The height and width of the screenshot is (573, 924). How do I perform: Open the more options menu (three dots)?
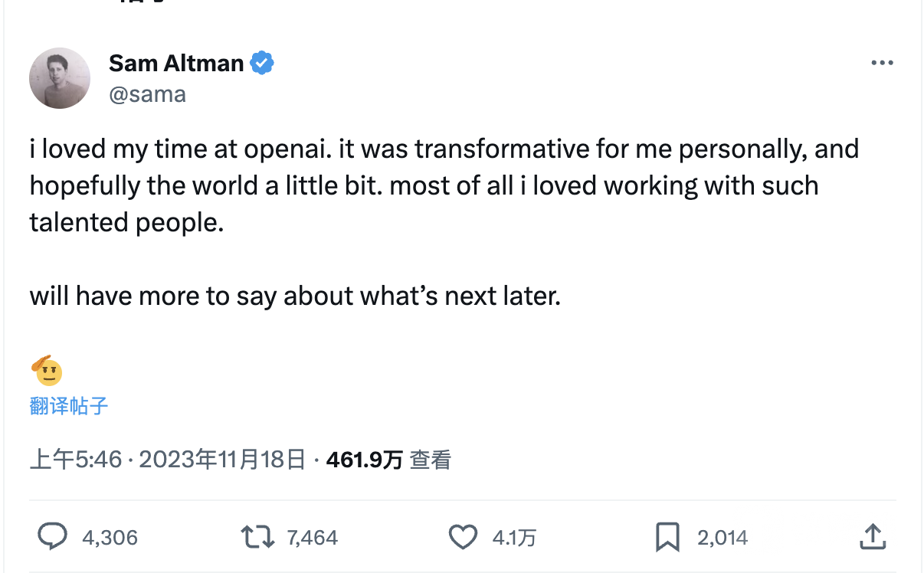tap(882, 63)
